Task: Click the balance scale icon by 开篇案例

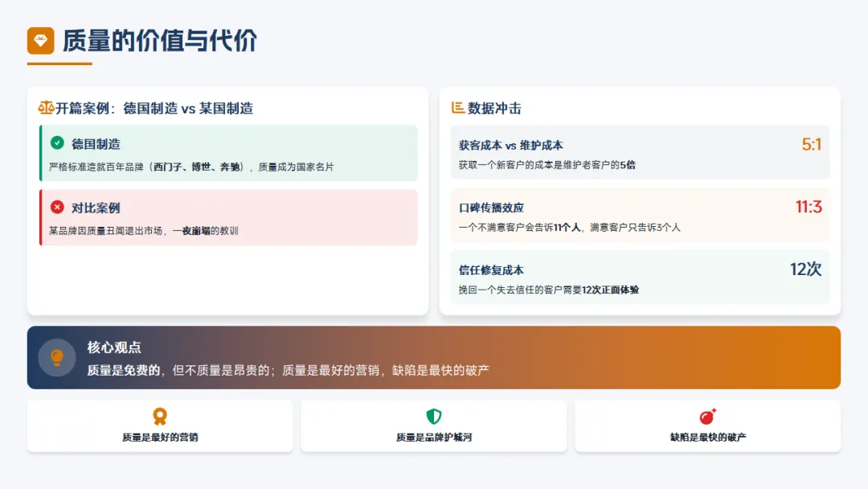Action: 46,108
